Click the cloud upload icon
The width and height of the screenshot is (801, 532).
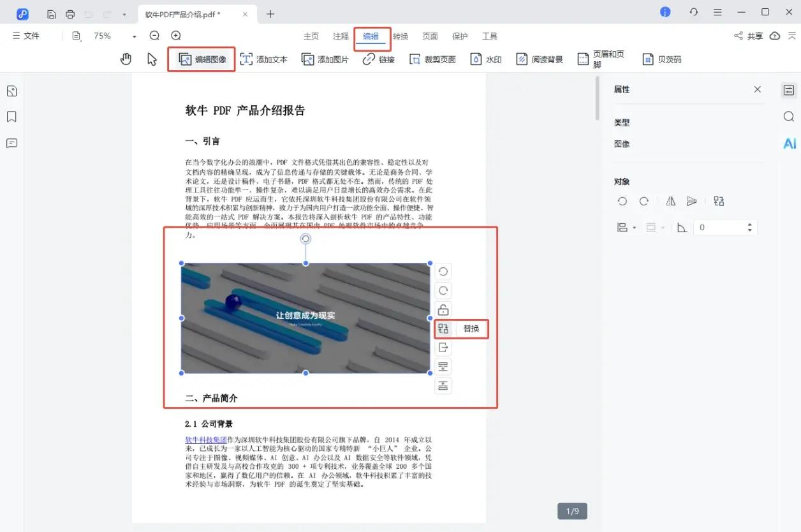tap(775, 36)
